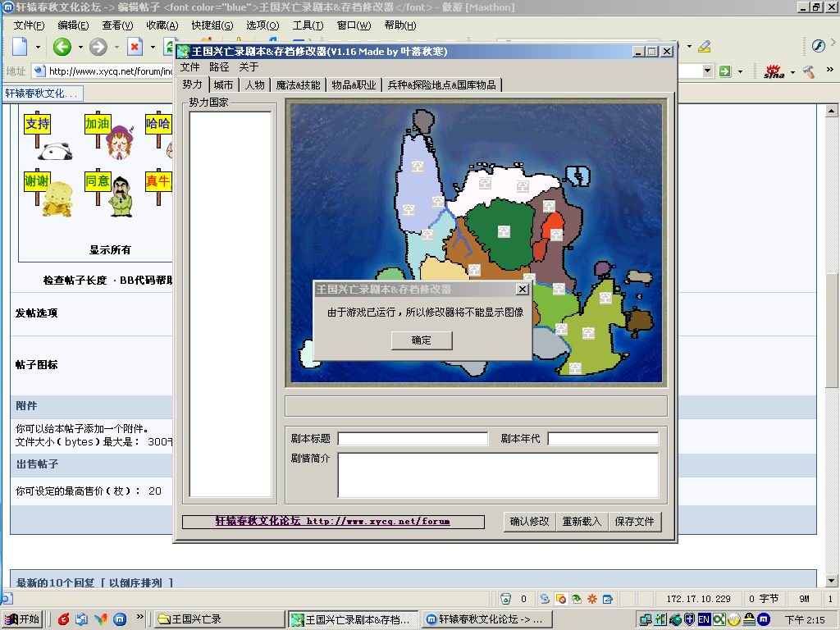Viewport: 840px width, 630px height.
Task: Click the hammer tool icon
Action: [x=809, y=71]
